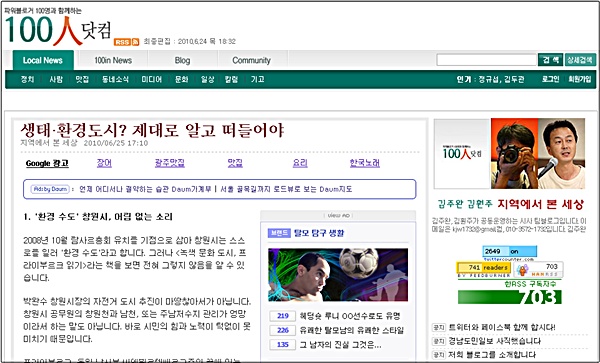Switch to the Blog tab

(x=182, y=60)
